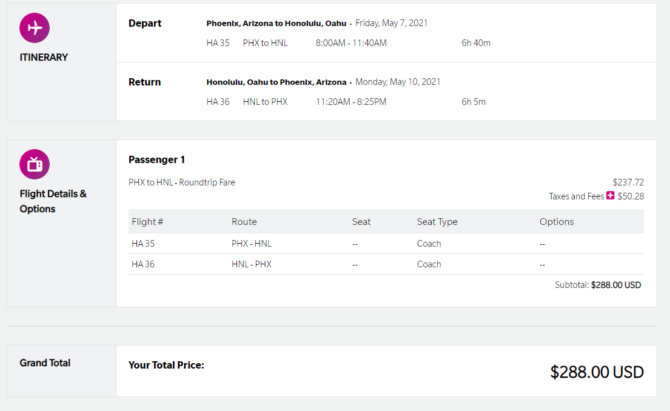Click the Depart section heading
670x411 pixels.
pos(145,23)
